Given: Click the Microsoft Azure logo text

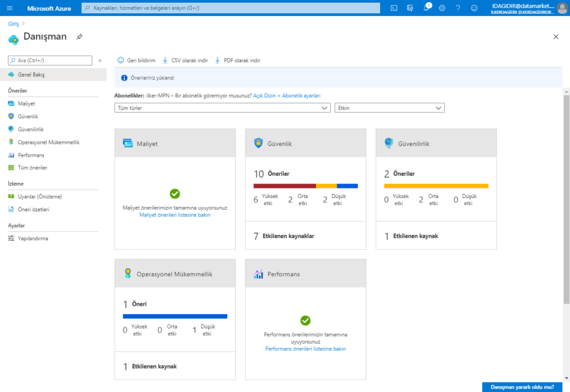Looking at the screenshot, I should (x=49, y=8).
